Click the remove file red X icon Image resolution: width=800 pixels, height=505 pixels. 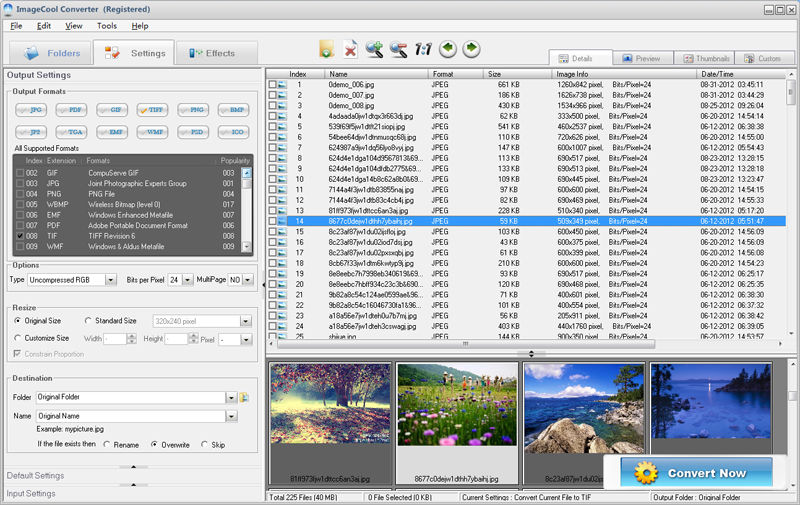pyautogui.click(x=351, y=49)
